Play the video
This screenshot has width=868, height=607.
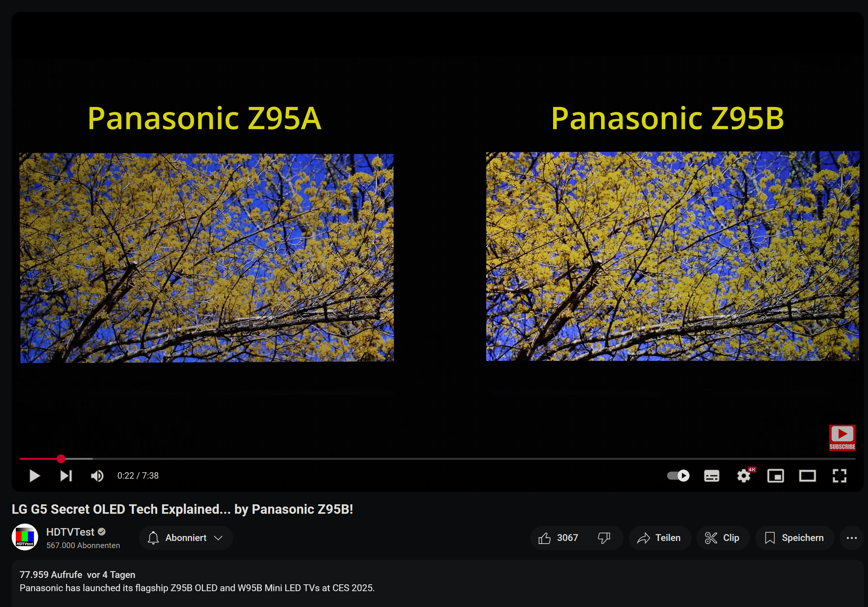click(x=34, y=476)
